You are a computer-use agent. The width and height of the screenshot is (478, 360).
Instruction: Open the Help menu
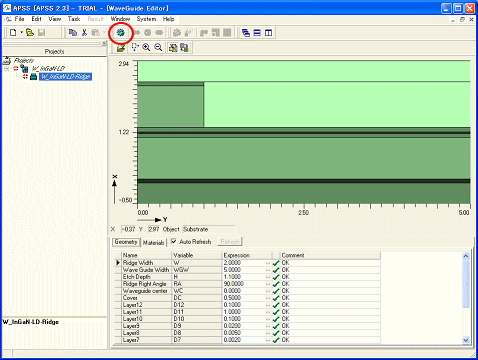pos(168,19)
